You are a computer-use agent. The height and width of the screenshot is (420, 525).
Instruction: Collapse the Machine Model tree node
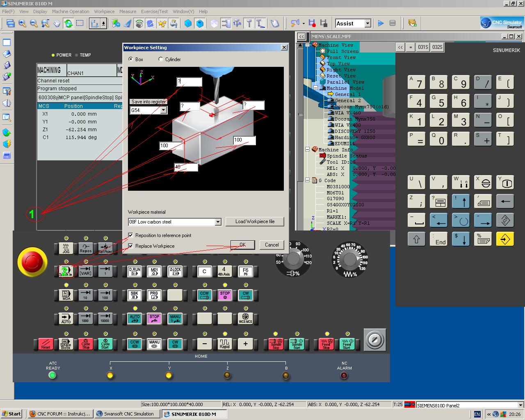pyautogui.click(x=316, y=88)
